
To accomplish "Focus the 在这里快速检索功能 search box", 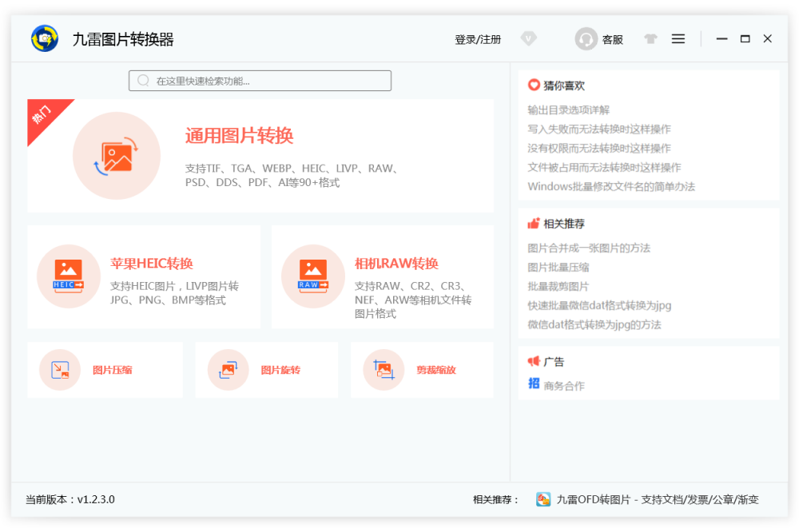I will [x=260, y=81].
